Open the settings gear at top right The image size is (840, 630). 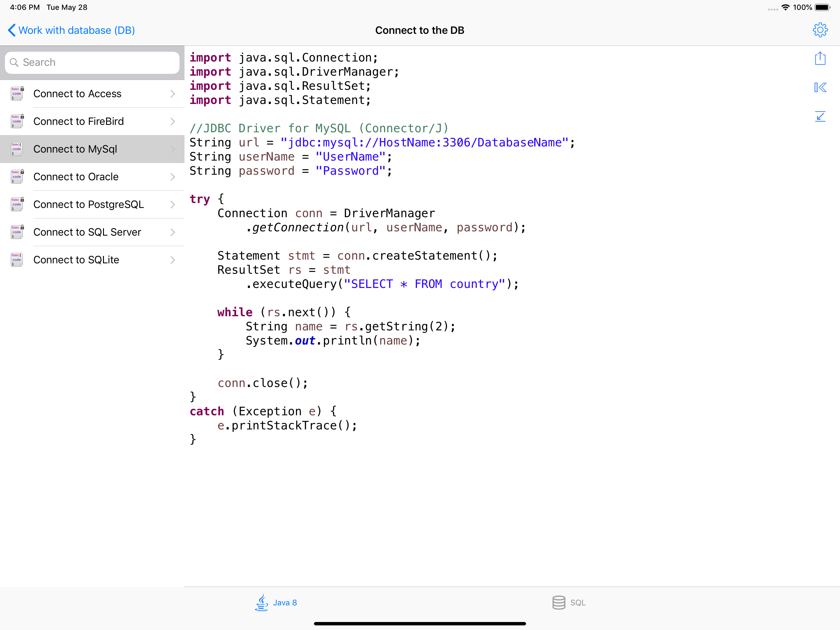pyautogui.click(x=820, y=30)
